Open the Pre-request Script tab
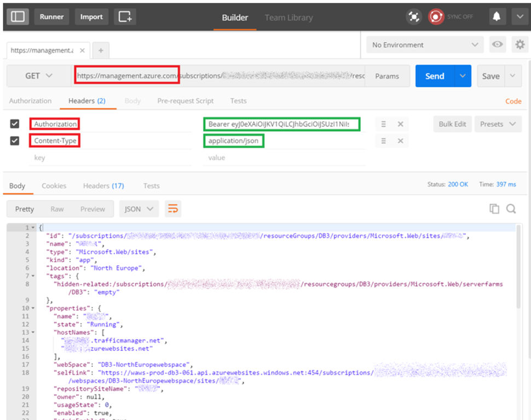The image size is (531, 420). coord(185,101)
